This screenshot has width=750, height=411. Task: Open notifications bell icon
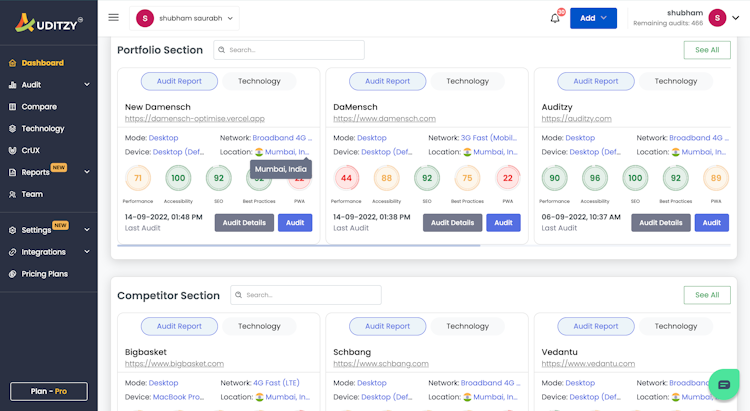[555, 18]
